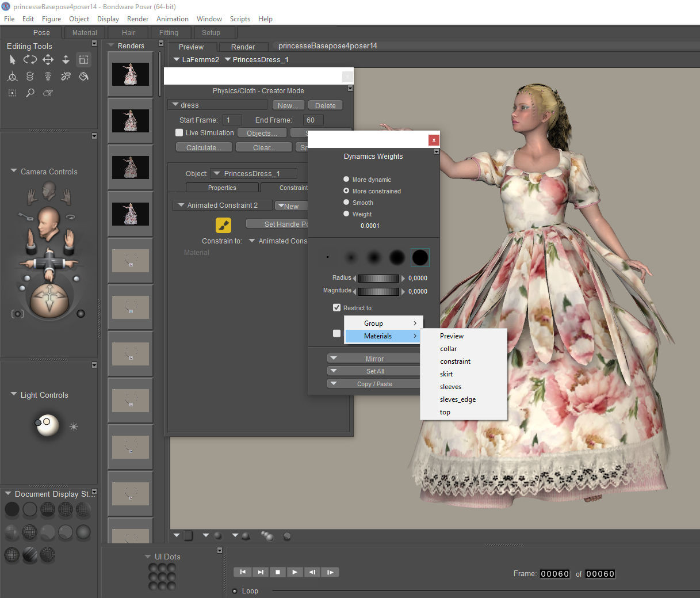
Task: Choose the Weight radio option
Action: click(x=346, y=214)
